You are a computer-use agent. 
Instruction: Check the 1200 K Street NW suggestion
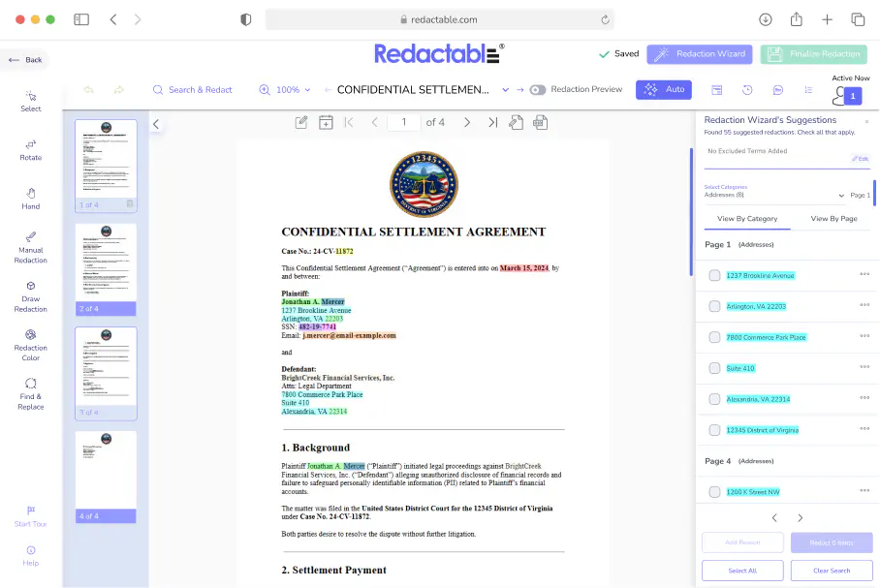(x=714, y=492)
